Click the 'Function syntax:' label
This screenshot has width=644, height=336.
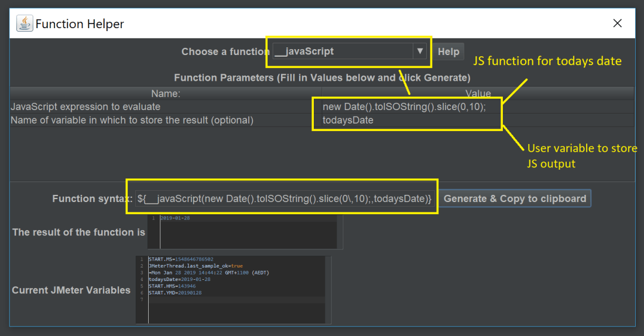(93, 199)
